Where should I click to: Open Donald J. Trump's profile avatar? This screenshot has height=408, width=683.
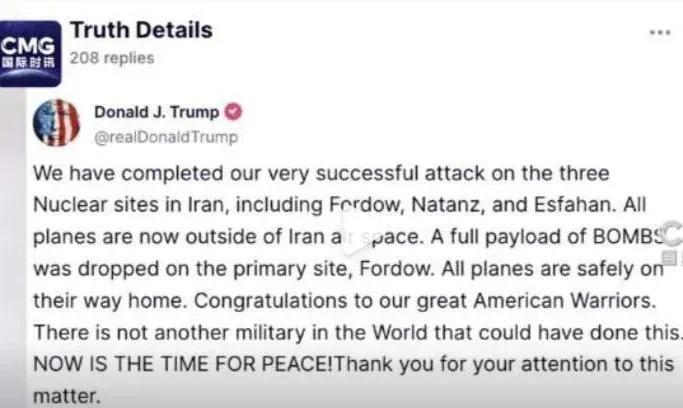pos(56,122)
